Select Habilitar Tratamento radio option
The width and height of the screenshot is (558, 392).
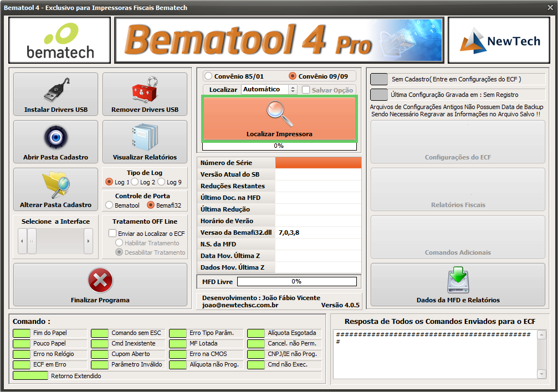click(x=119, y=243)
